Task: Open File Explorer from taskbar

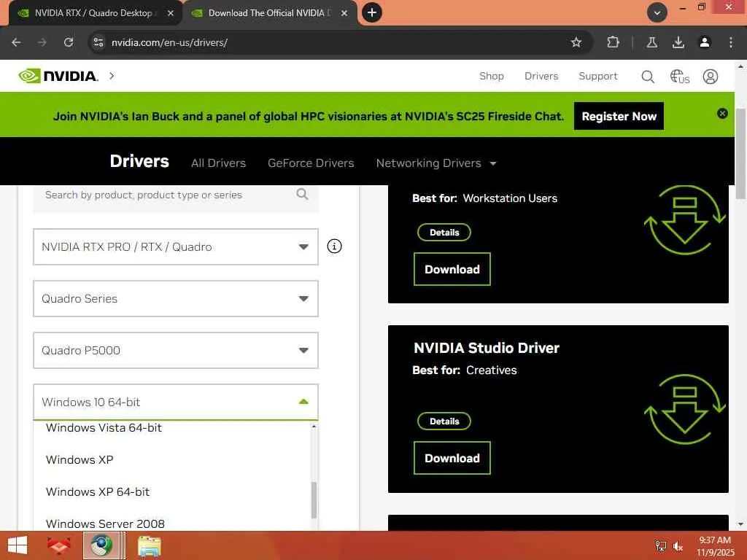Action: (149, 545)
